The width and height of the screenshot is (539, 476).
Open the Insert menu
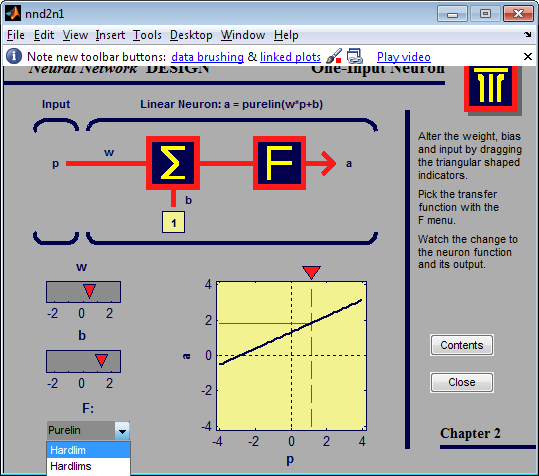110,35
